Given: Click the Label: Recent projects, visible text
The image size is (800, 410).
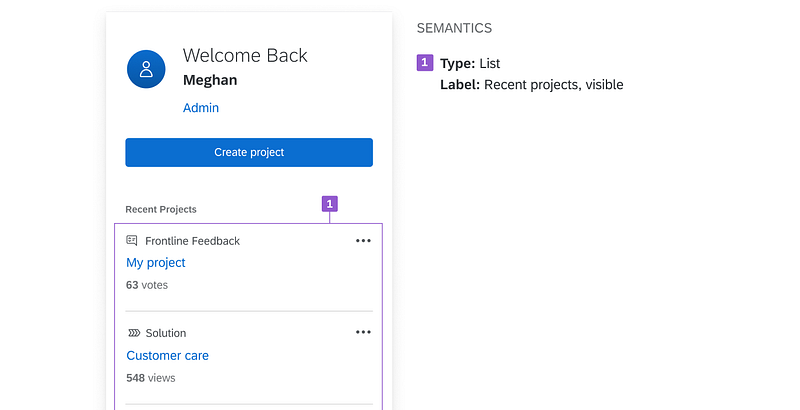Looking at the screenshot, I should point(531,85).
